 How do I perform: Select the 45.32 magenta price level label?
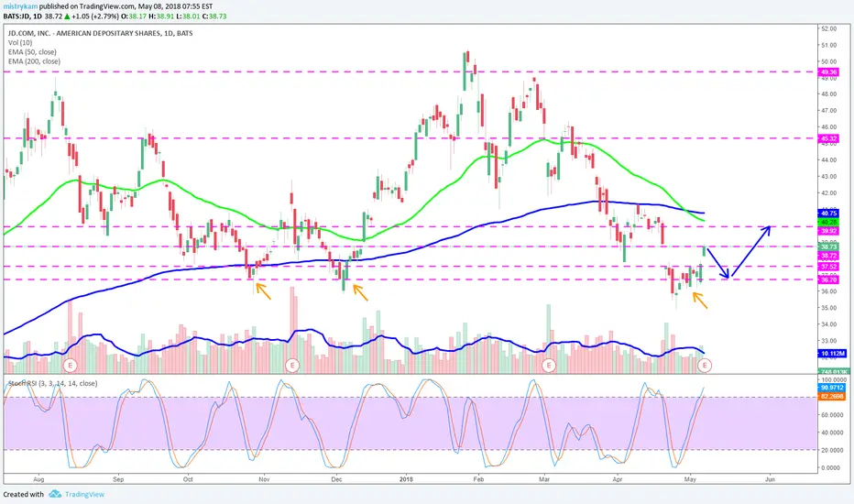(x=829, y=139)
